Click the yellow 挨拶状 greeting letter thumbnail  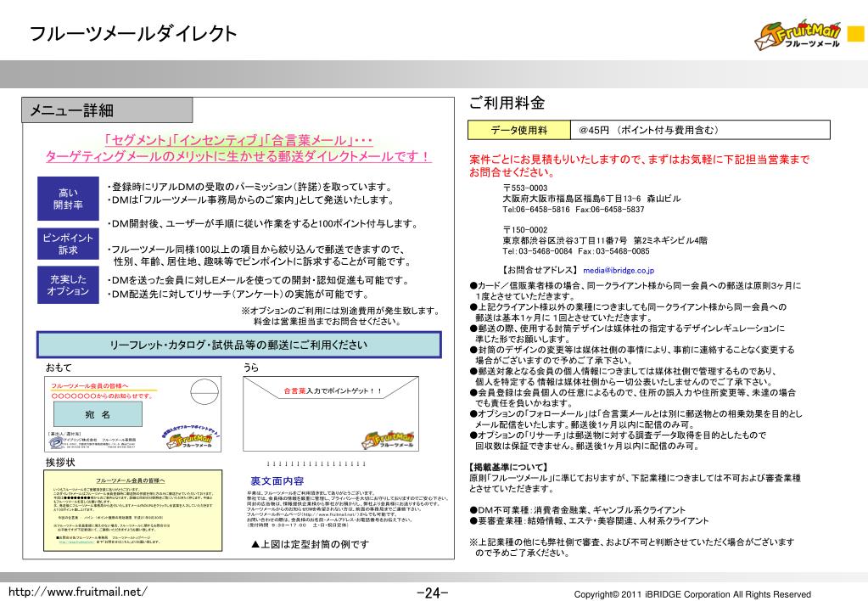tap(133, 510)
